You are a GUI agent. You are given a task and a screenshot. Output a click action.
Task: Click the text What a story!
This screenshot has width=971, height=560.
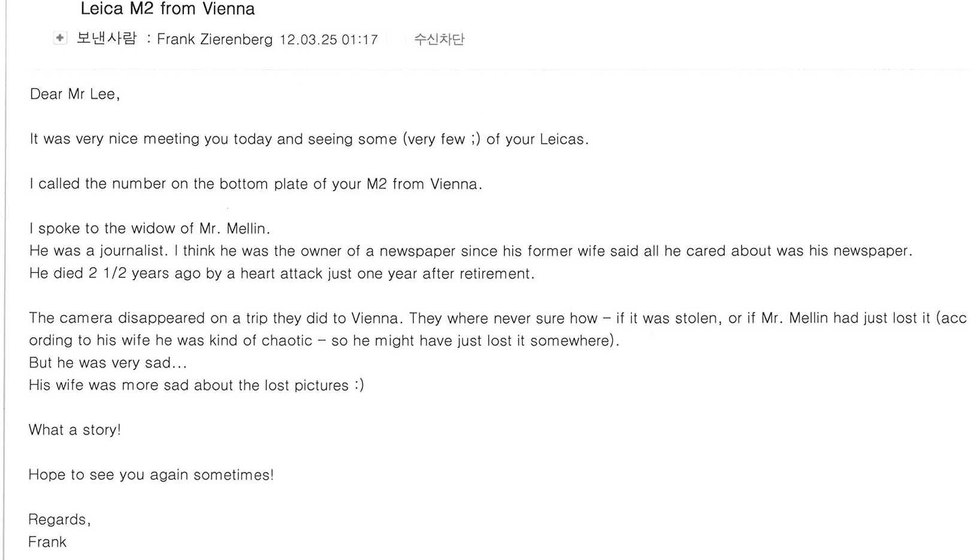(x=75, y=430)
